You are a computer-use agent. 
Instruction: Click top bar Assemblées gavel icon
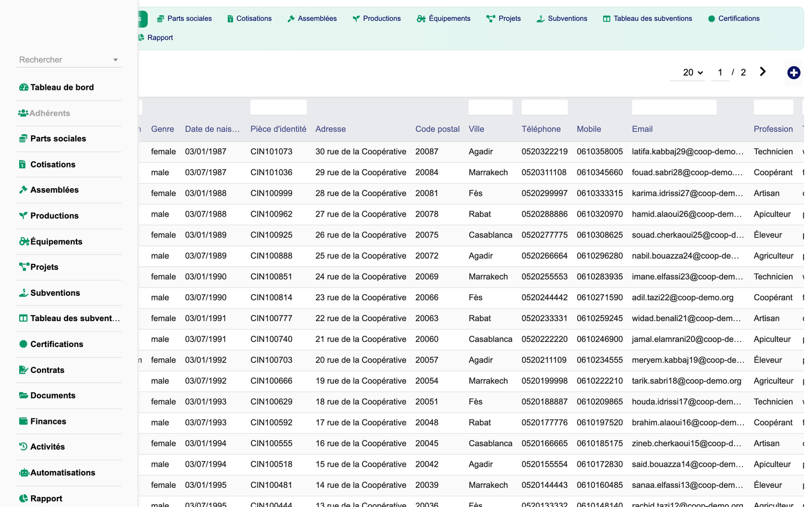pos(291,19)
